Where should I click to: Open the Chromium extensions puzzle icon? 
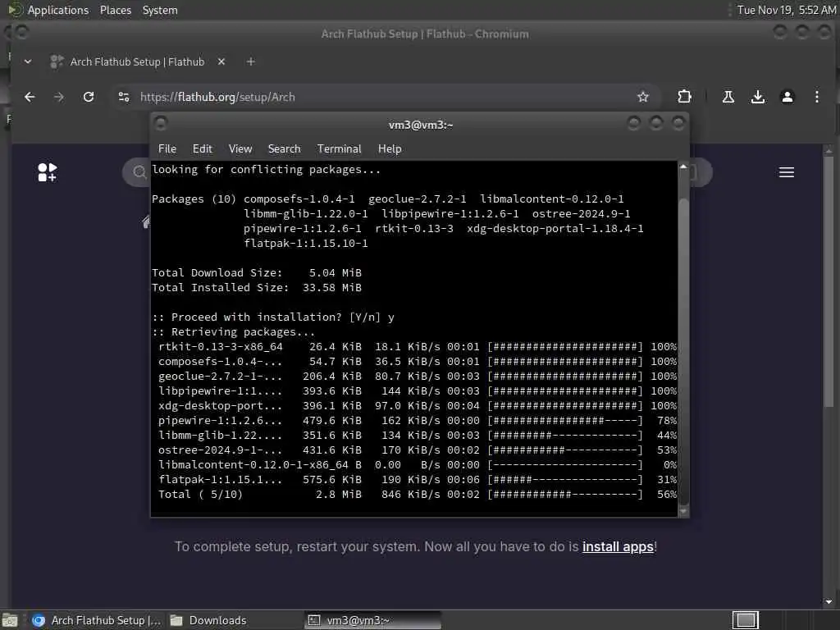684,97
